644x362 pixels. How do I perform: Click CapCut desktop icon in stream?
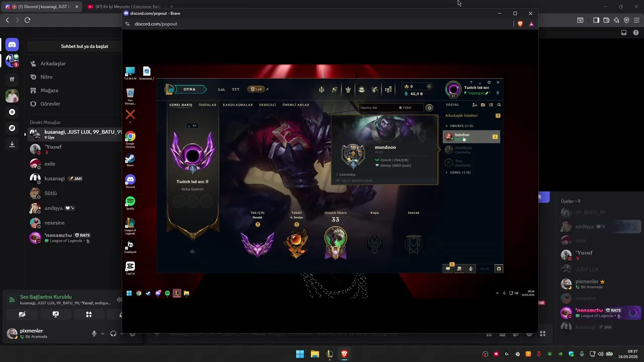(130, 268)
